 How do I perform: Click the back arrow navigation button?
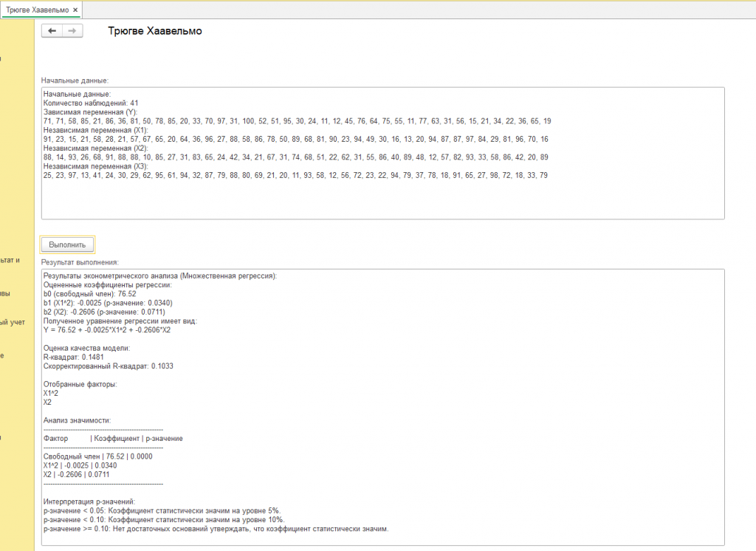coord(52,31)
